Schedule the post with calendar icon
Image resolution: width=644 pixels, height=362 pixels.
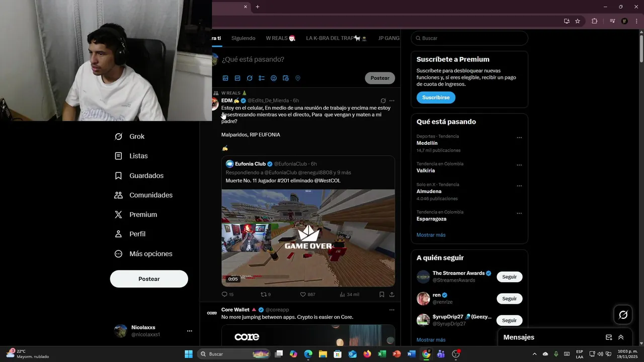tap(286, 78)
